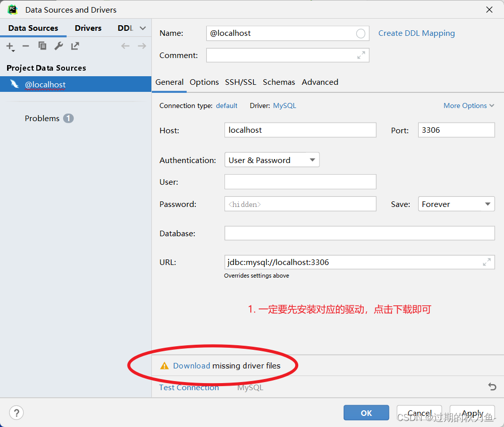Switch to the Options tab
The image size is (504, 427).
coord(204,82)
